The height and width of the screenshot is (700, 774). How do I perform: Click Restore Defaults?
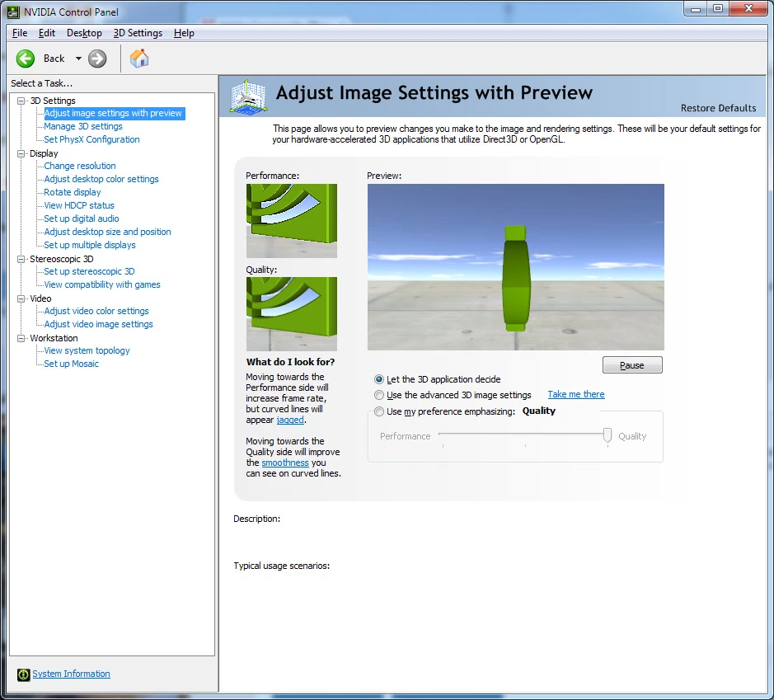[x=718, y=108]
